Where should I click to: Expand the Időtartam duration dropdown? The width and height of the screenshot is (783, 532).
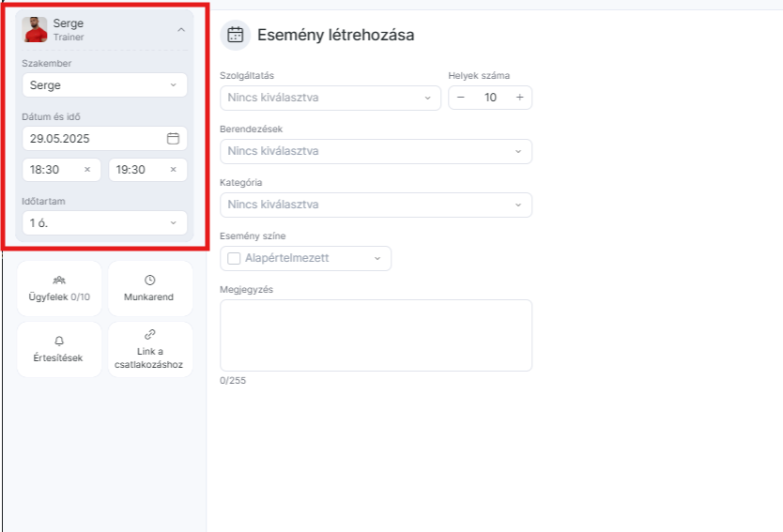(x=105, y=223)
